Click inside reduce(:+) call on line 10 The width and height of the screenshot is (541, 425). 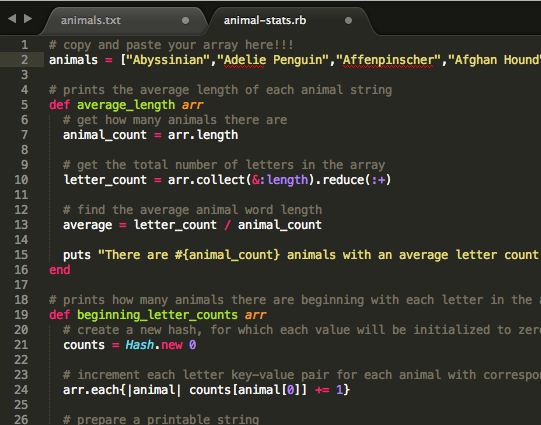pyautogui.click(x=356, y=180)
